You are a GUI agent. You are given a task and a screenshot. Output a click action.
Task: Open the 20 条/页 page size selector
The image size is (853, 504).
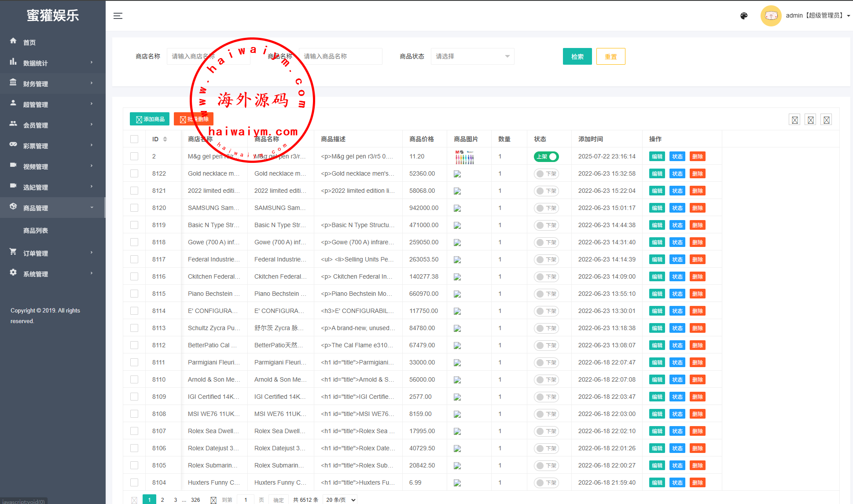(x=340, y=500)
